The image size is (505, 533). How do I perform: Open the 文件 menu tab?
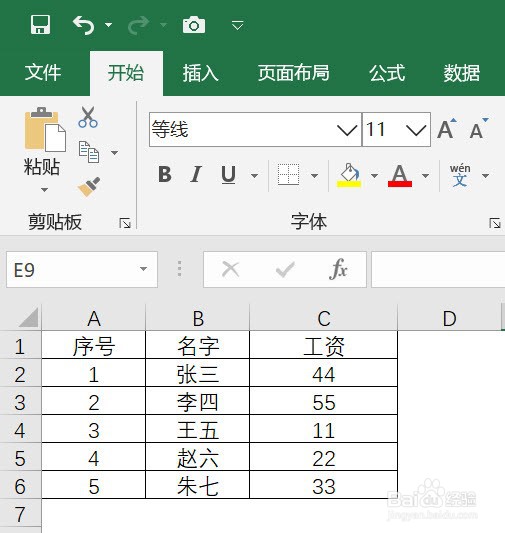pos(42,72)
